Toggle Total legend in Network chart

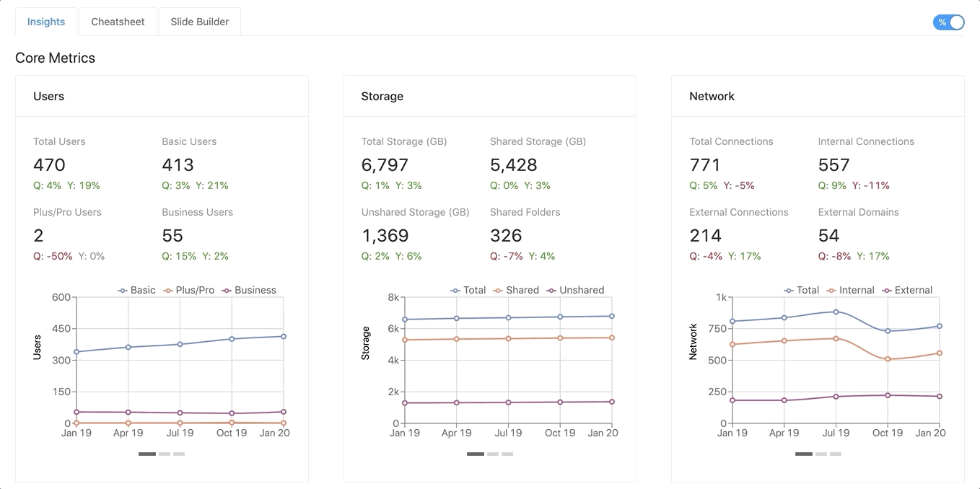[801, 290]
